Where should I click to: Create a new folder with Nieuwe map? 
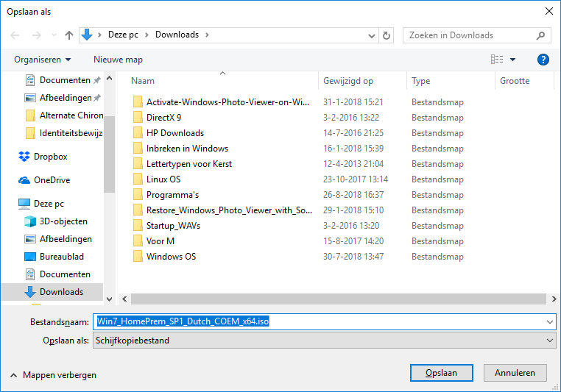[x=118, y=60]
